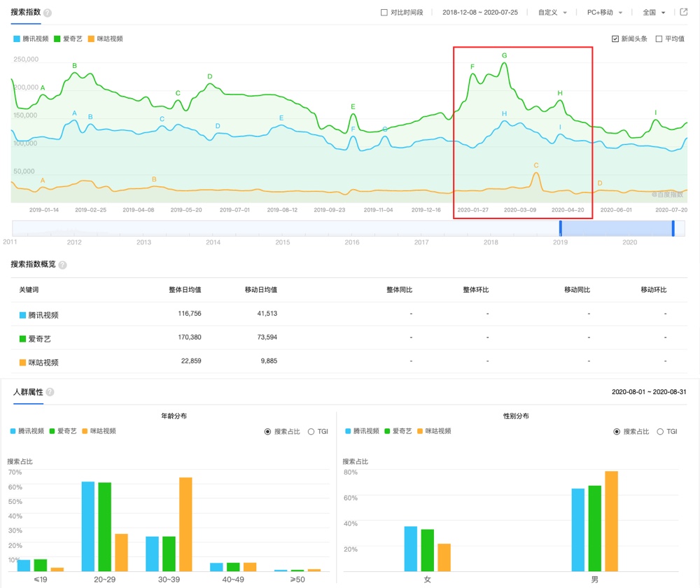Expand the PC+移动 device dropdown
The width and height of the screenshot is (700, 588).
[605, 13]
